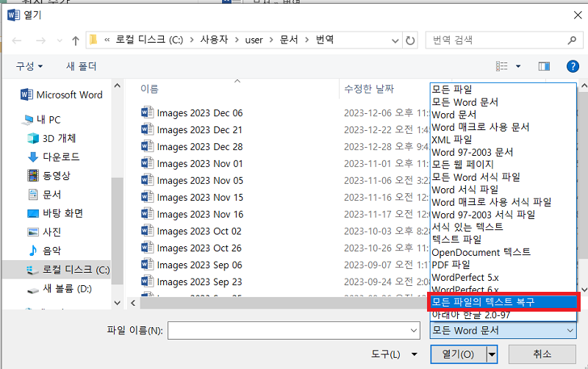The image size is (588, 369).
Task: Open the 구성 menu
Action: (29, 66)
